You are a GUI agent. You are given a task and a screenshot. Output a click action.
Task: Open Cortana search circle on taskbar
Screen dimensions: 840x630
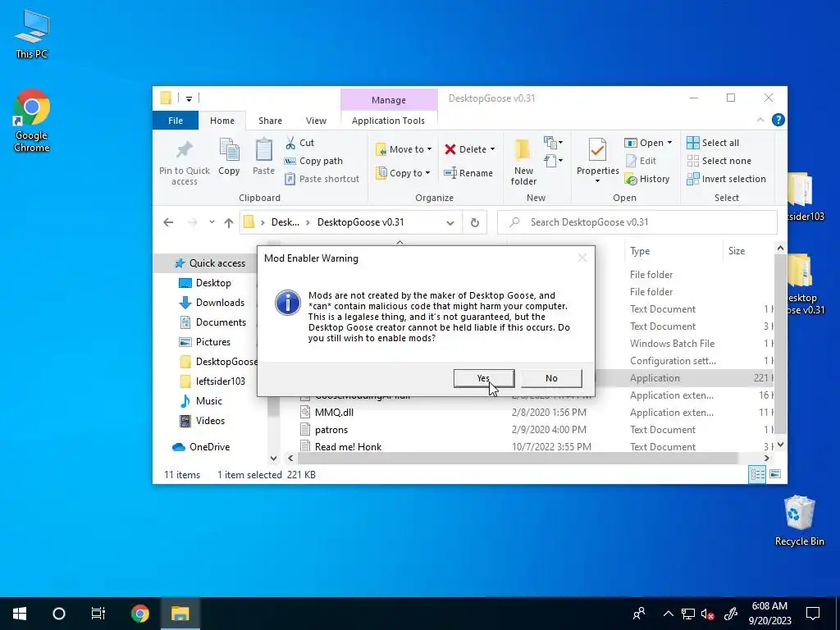tap(59, 614)
